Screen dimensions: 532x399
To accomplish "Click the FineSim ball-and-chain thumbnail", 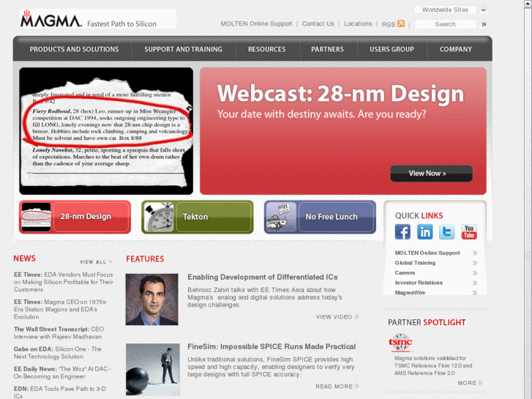I will [x=153, y=370].
